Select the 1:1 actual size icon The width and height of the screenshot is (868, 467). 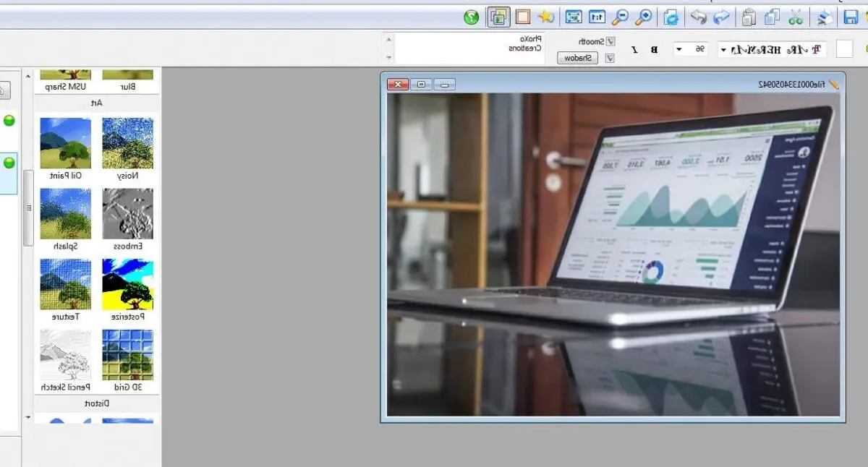coord(597,17)
